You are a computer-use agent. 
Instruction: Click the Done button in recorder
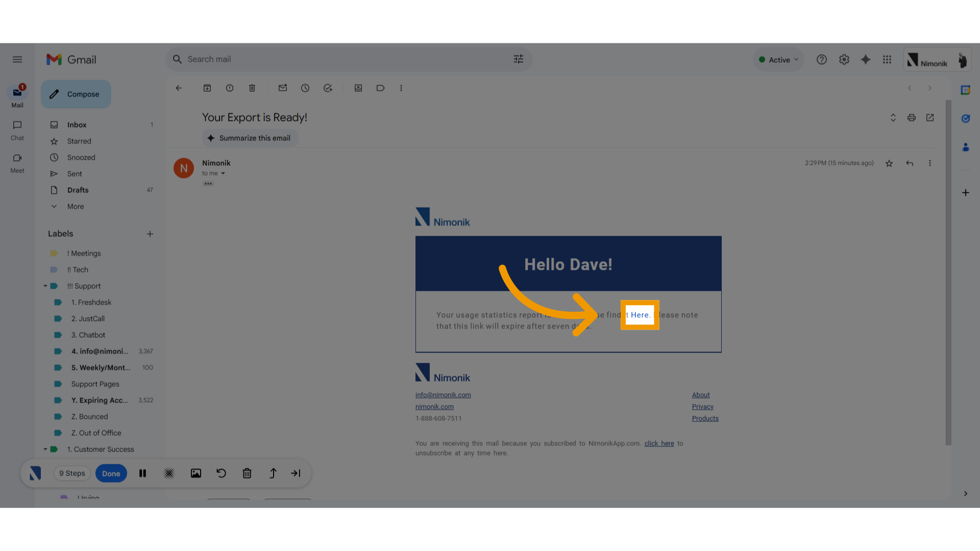tap(111, 473)
